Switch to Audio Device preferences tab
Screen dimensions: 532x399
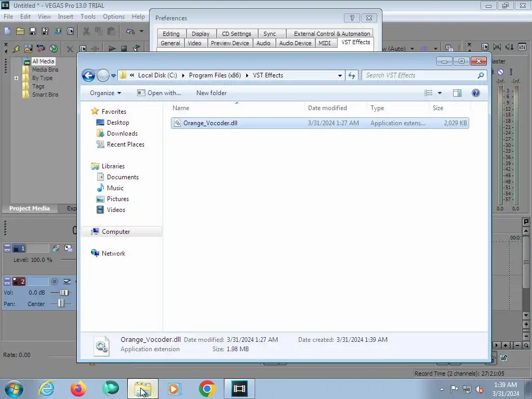click(x=295, y=43)
